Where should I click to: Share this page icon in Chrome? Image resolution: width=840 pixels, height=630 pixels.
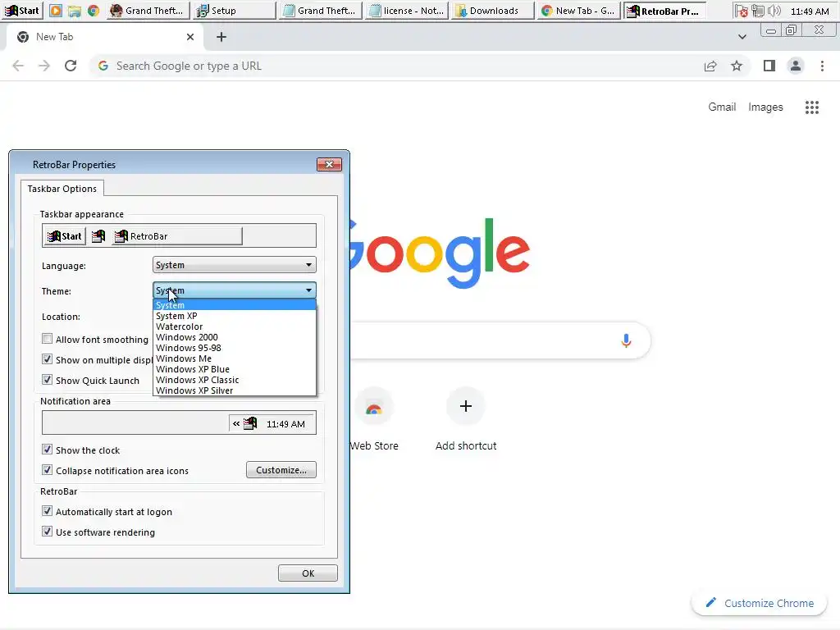click(710, 66)
